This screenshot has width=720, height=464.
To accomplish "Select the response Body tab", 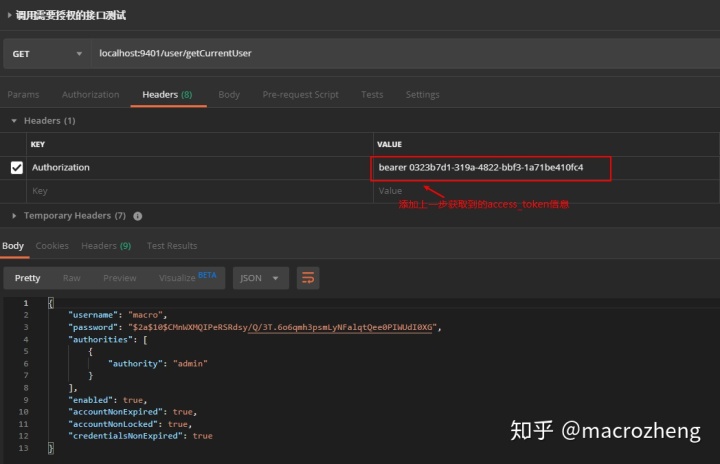I will [x=13, y=246].
